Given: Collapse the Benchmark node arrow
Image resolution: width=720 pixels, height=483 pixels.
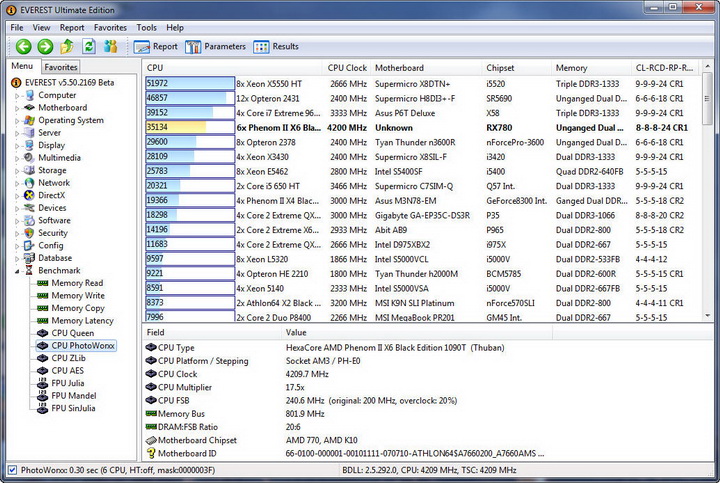Looking at the screenshot, I should (x=17, y=271).
